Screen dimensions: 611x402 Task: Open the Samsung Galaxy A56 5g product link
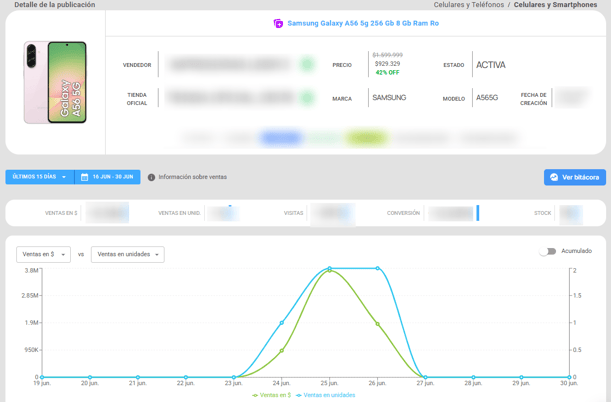[363, 23]
